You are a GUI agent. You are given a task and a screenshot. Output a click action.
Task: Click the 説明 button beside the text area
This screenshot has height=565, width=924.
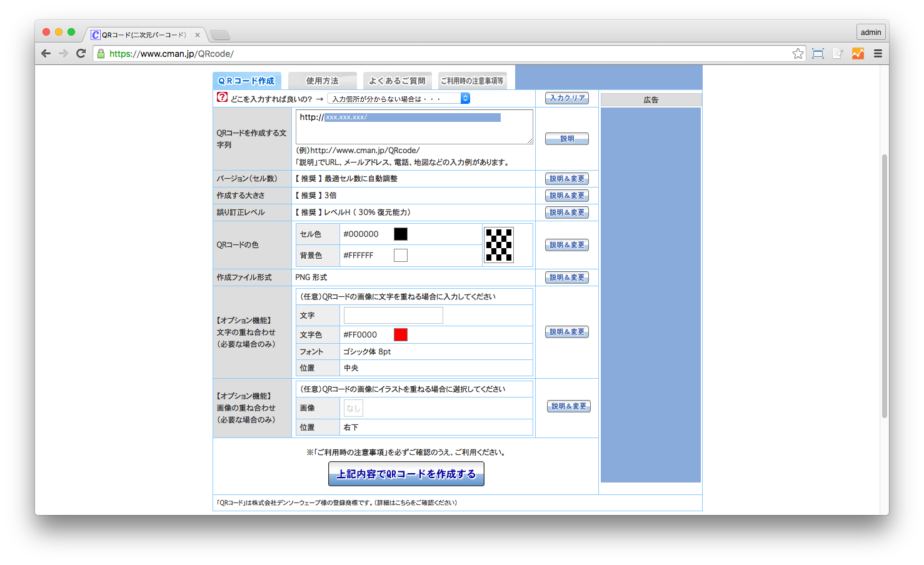pyautogui.click(x=567, y=139)
